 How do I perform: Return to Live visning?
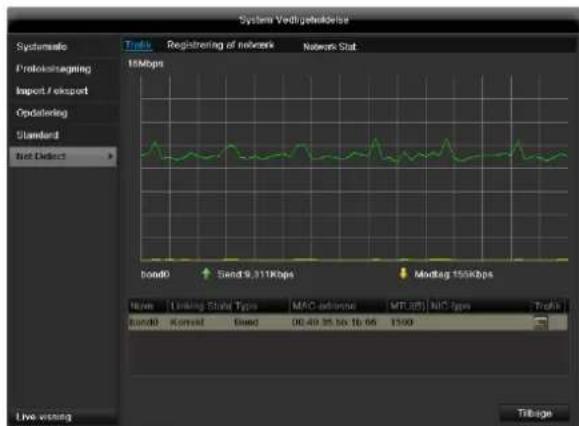pos(44,417)
